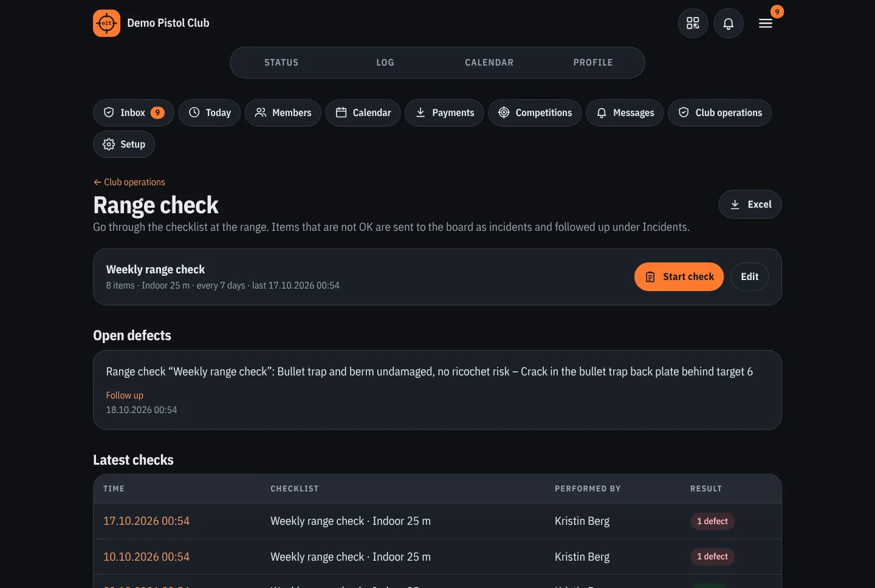Open the check from 10.10.2026 00:54
Viewport: 875px width, 588px height.
pos(146,557)
